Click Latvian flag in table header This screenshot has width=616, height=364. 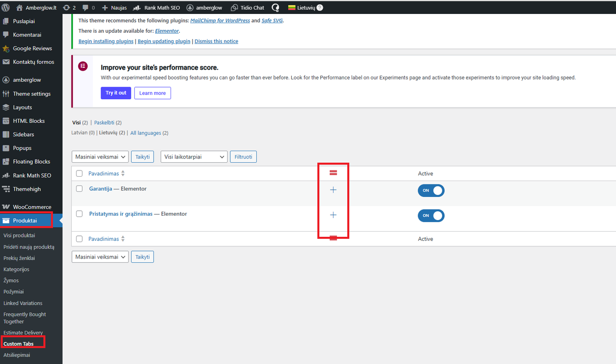click(x=333, y=172)
